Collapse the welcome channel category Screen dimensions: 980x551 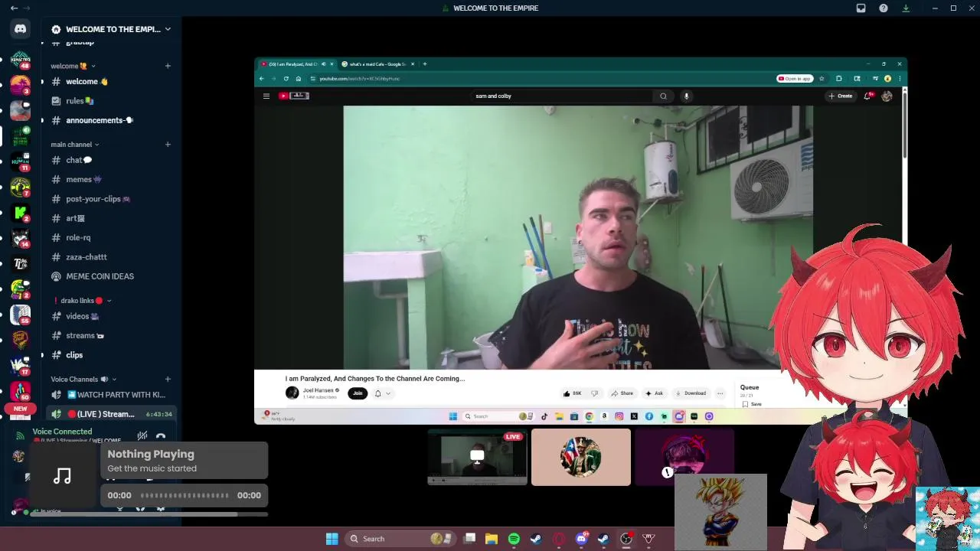pos(73,66)
